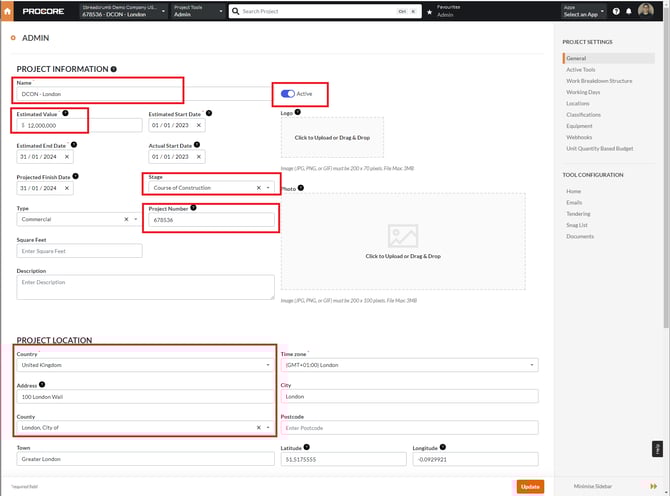Click the Search Project box
670x496 pixels.
click(x=325, y=11)
